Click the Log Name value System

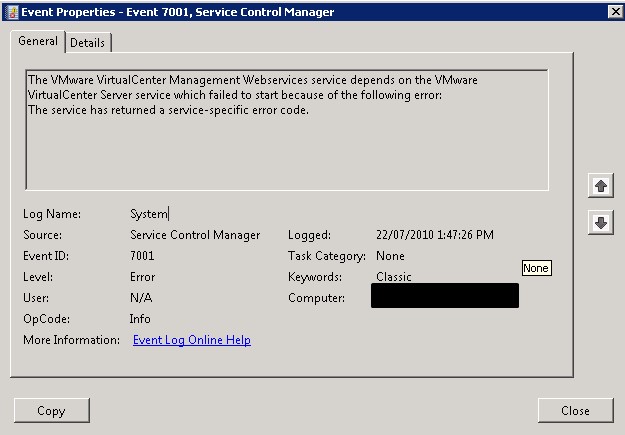click(x=149, y=214)
